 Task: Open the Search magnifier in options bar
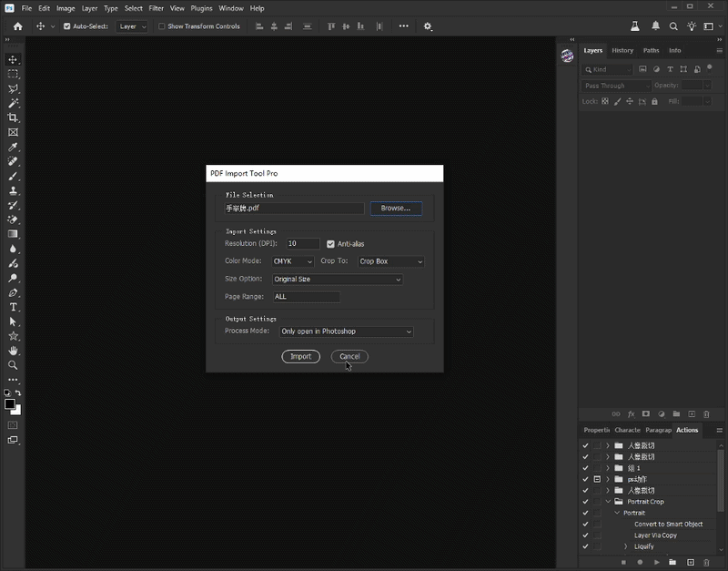pyautogui.click(x=673, y=26)
